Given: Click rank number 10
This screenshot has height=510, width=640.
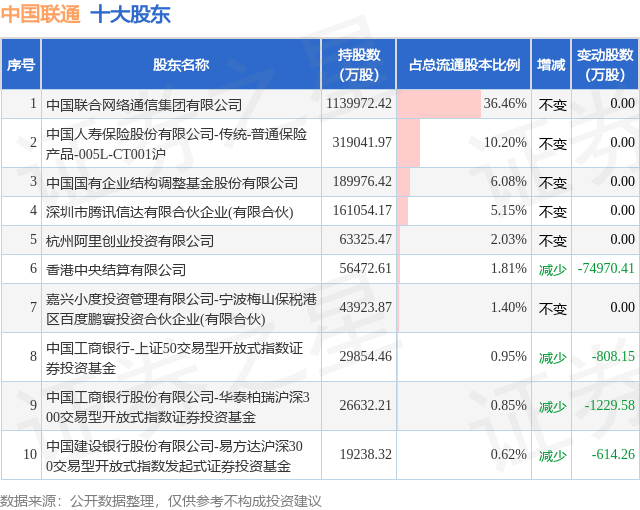Looking at the screenshot, I should (x=30, y=454).
